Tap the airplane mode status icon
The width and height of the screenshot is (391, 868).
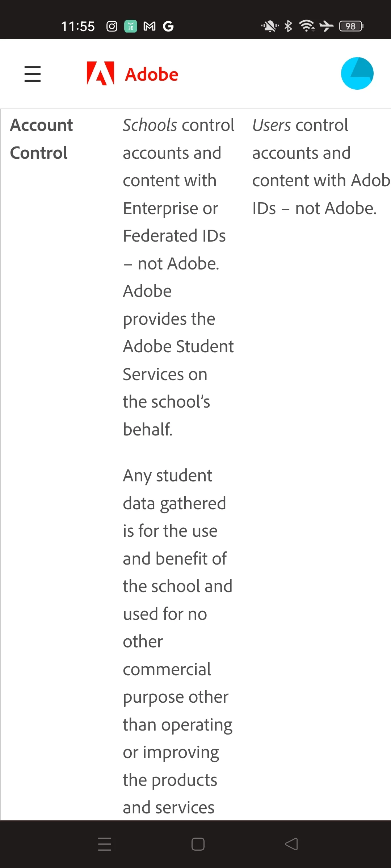[327, 26]
